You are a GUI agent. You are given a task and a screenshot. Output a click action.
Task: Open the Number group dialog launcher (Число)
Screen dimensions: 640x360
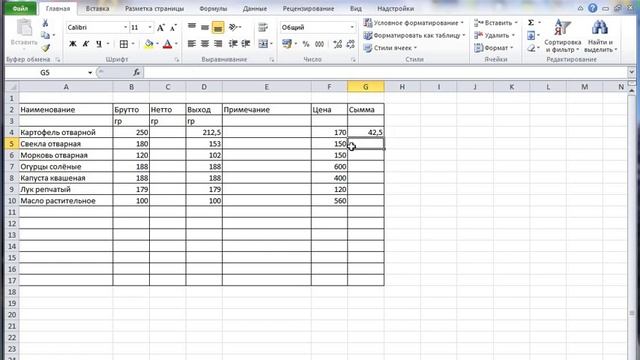point(353,60)
